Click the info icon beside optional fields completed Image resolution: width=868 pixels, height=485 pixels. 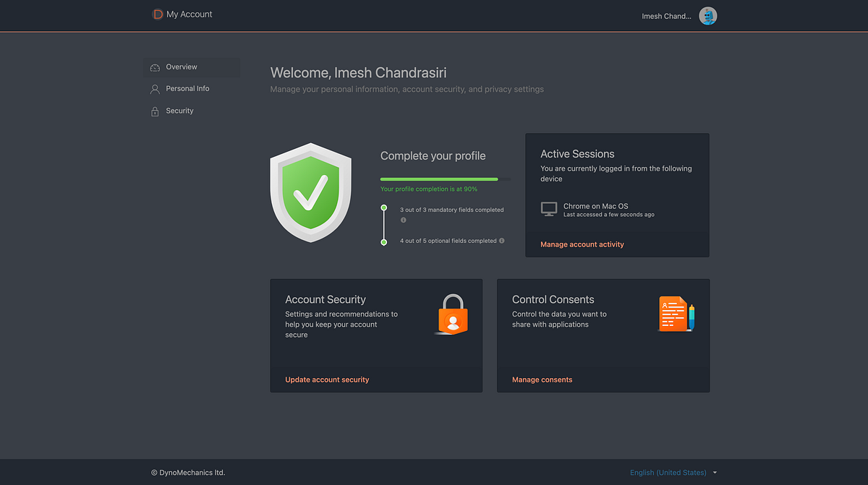point(501,241)
